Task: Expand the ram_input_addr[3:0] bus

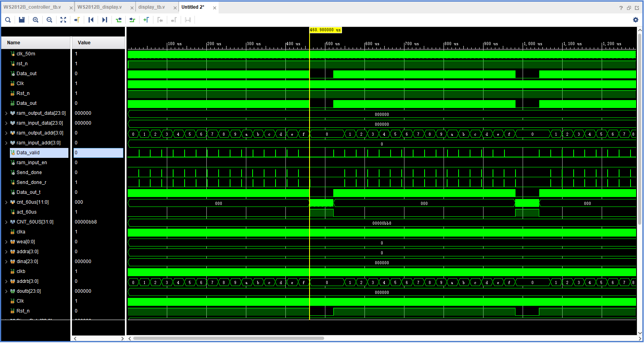Action: (6, 143)
